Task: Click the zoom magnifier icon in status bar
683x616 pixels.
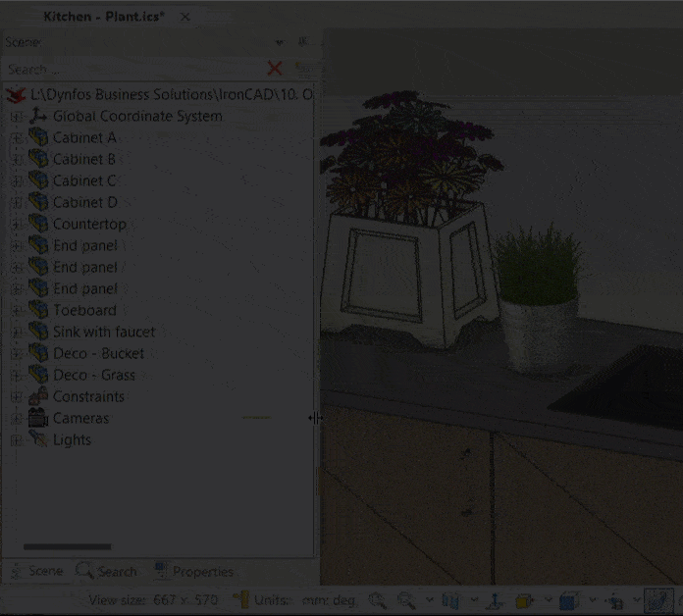Action: click(x=377, y=599)
